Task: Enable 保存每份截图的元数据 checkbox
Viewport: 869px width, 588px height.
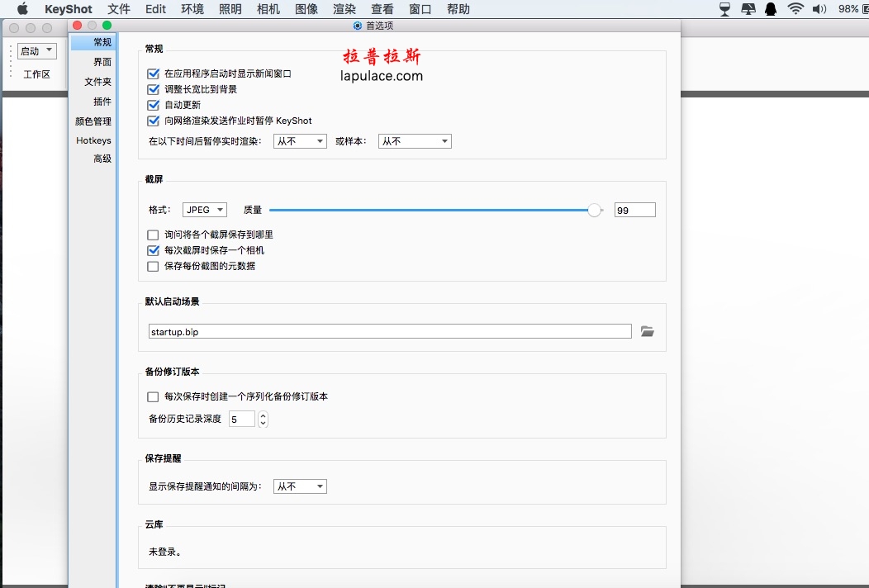Action: click(153, 267)
